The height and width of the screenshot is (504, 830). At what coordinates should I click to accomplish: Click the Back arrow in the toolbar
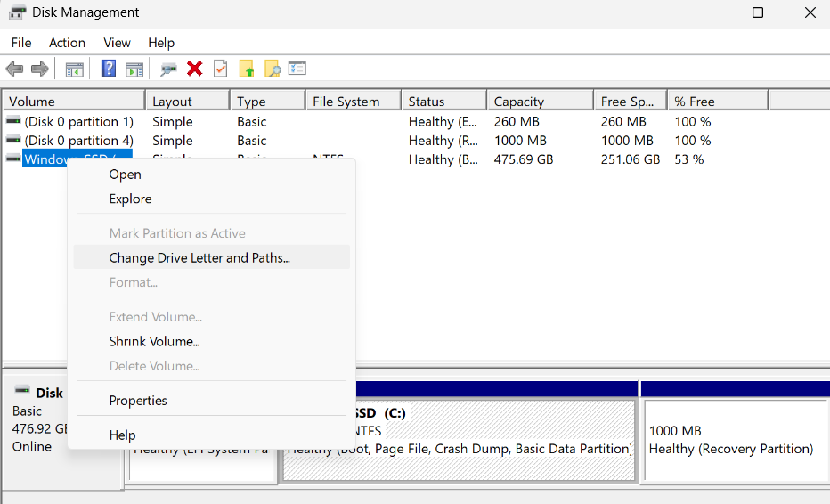coord(14,69)
